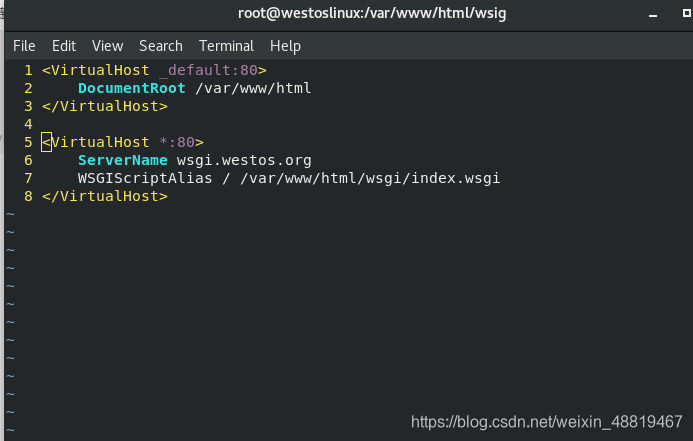Minimize the terminal window
This screenshot has height=441, width=693.
653,15
